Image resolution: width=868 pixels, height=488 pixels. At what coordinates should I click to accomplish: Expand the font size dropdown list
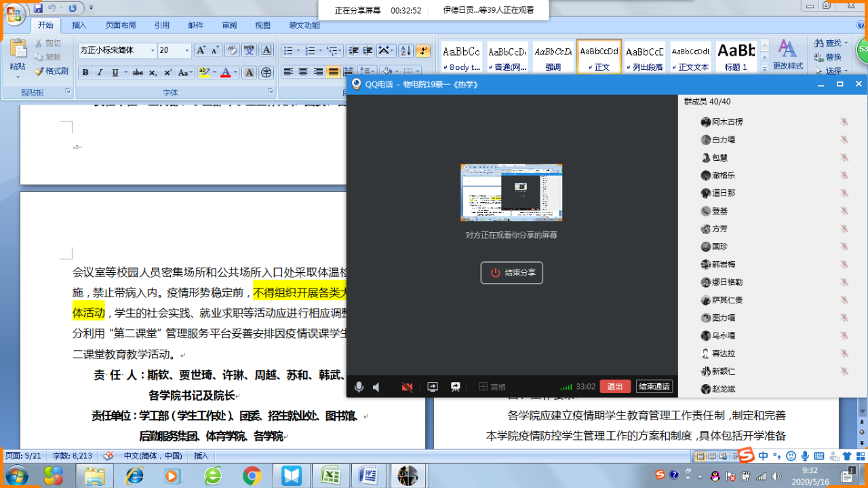187,51
